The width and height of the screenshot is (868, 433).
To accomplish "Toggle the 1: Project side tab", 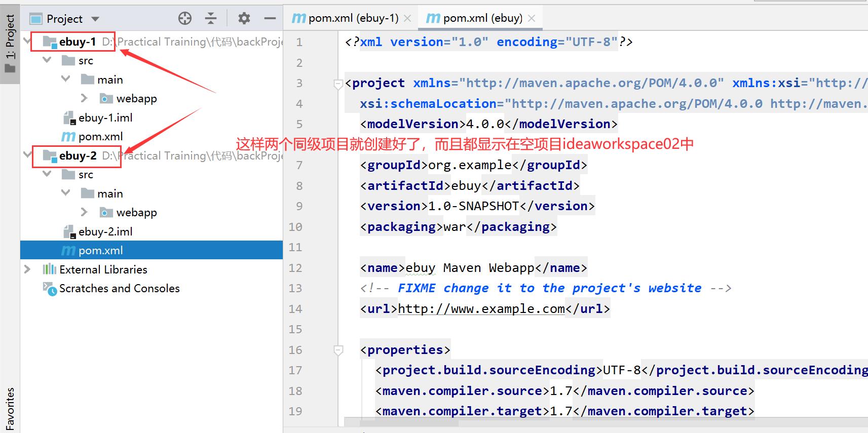I will [10, 43].
